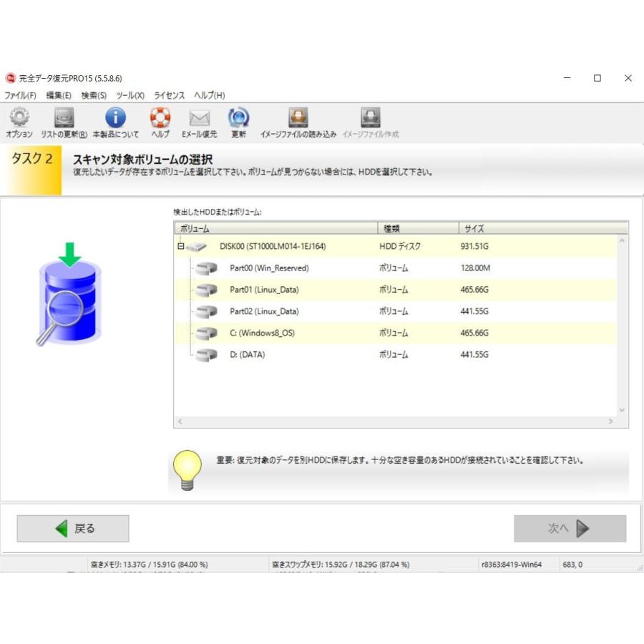Click horizontal scrollbar right arrow

pos(611,421)
